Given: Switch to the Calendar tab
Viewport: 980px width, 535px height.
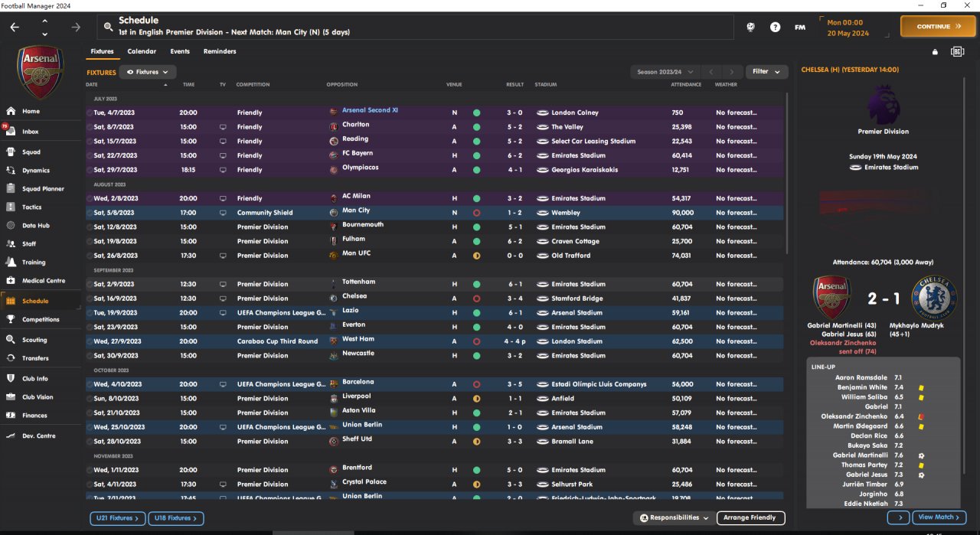Looking at the screenshot, I should (x=142, y=51).
